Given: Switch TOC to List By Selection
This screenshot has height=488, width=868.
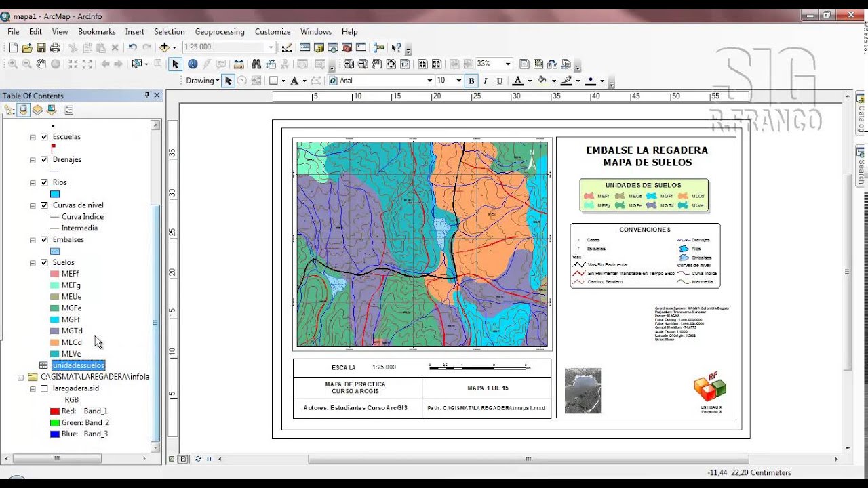Looking at the screenshot, I should point(52,110).
